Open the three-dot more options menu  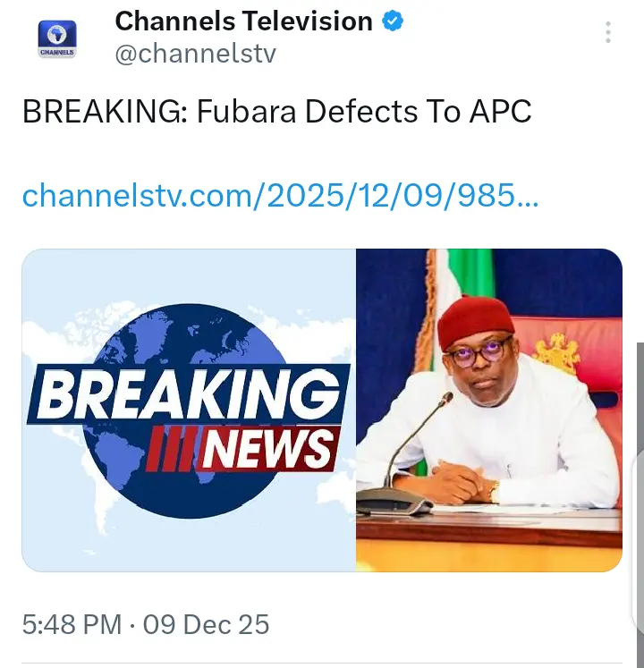point(608,33)
